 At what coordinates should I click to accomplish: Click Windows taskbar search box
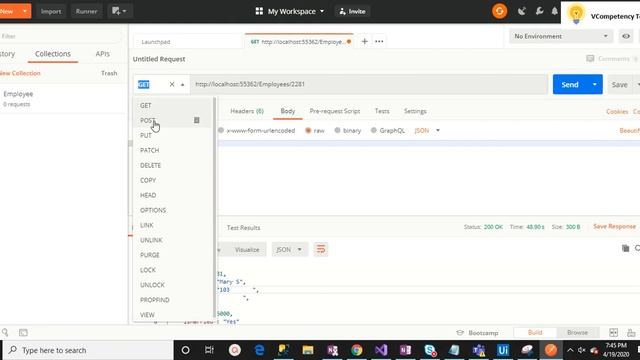coord(88,350)
